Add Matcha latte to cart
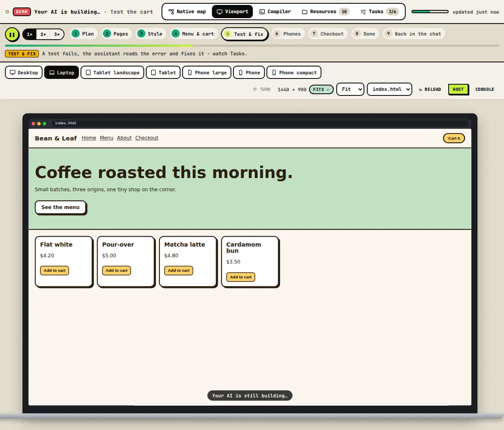Viewport: 504px width, 430px height. (178, 271)
